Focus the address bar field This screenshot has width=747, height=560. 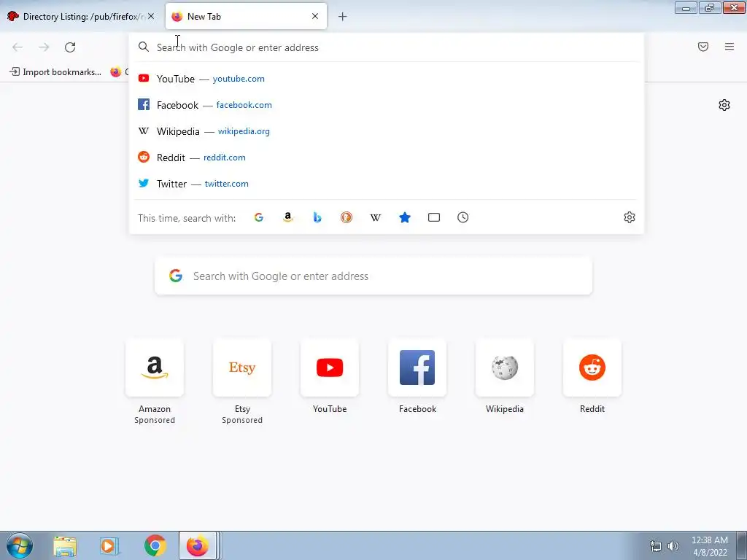[x=386, y=47]
